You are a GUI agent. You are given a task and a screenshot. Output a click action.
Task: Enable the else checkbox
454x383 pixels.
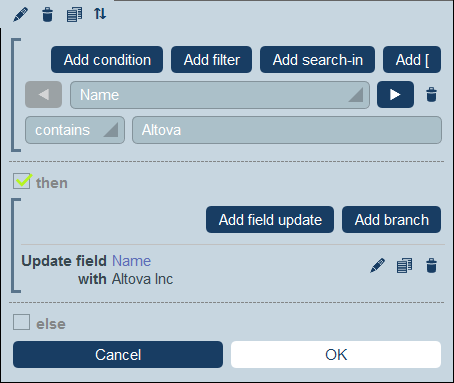point(21,322)
